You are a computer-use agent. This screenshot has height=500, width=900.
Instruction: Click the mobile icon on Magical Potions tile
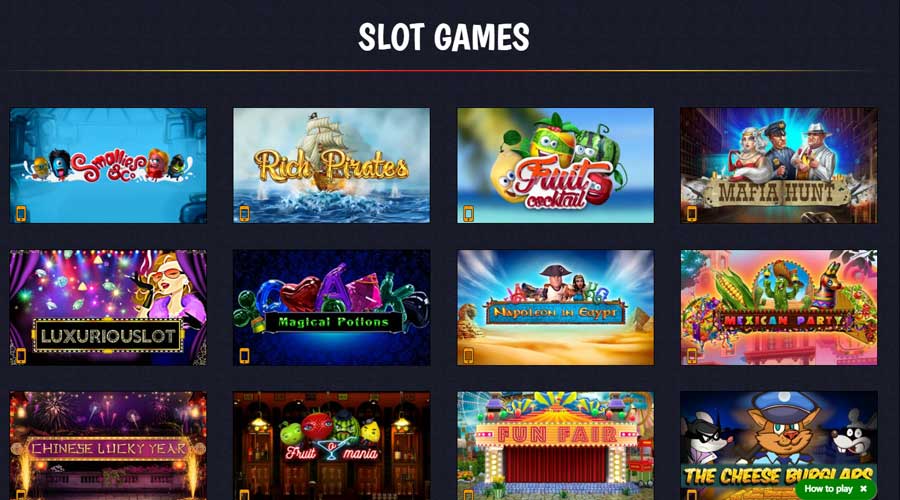(x=245, y=356)
